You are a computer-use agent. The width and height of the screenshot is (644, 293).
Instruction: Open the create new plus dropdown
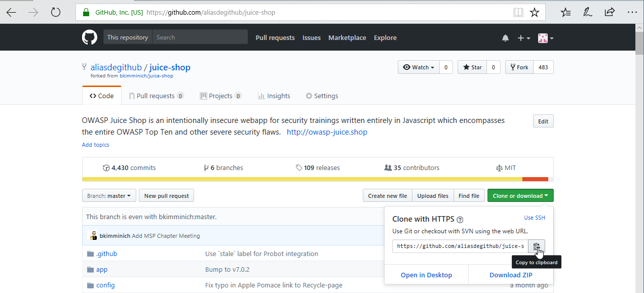523,38
